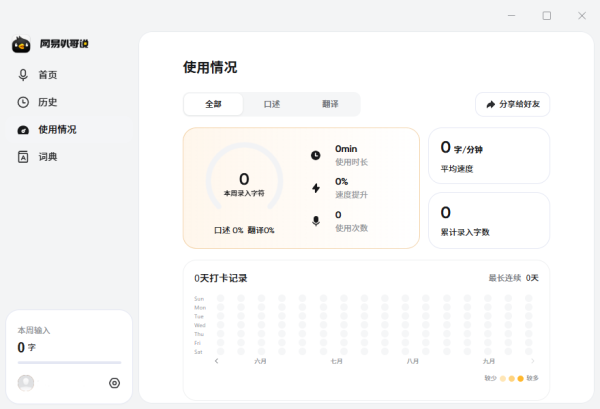Click the Wed row label
The image size is (600, 409).
(x=200, y=325)
